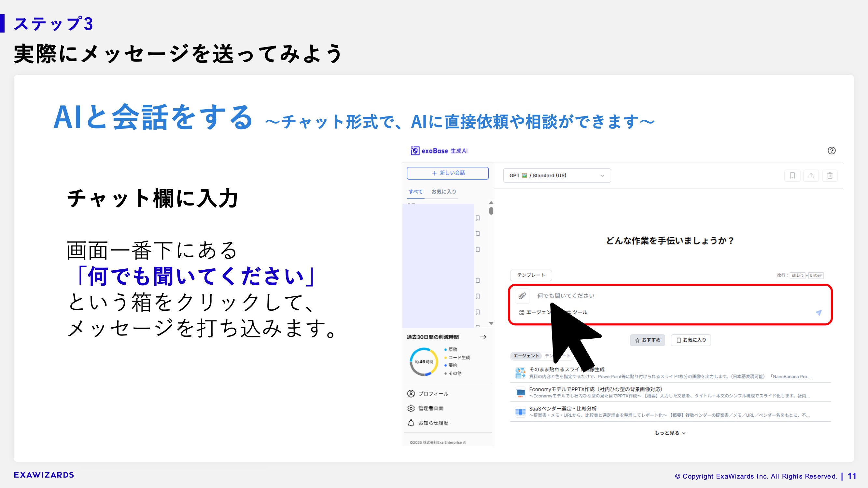Click the コード生成 legend item

[457, 357]
